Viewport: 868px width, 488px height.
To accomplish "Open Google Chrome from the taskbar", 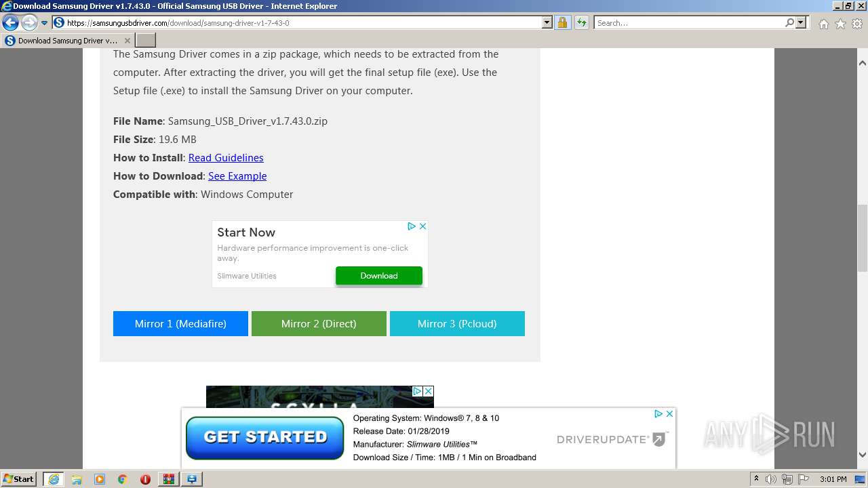I will click(x=123, y=479).
